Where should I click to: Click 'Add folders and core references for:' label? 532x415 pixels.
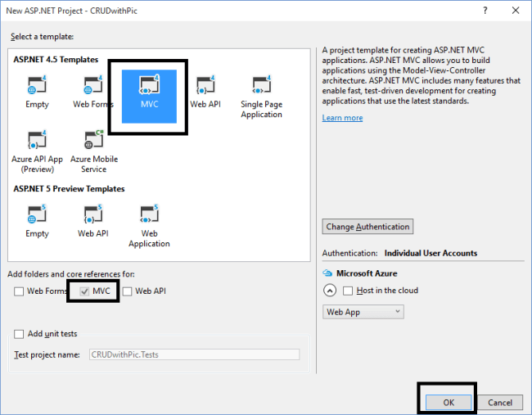tap(71, 274)
